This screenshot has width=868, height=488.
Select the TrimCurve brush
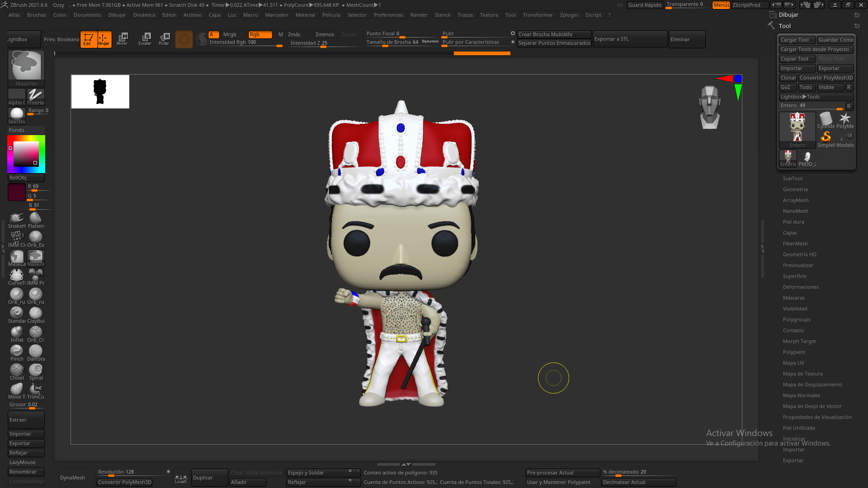pyautogui.click(x=36, y=389)
